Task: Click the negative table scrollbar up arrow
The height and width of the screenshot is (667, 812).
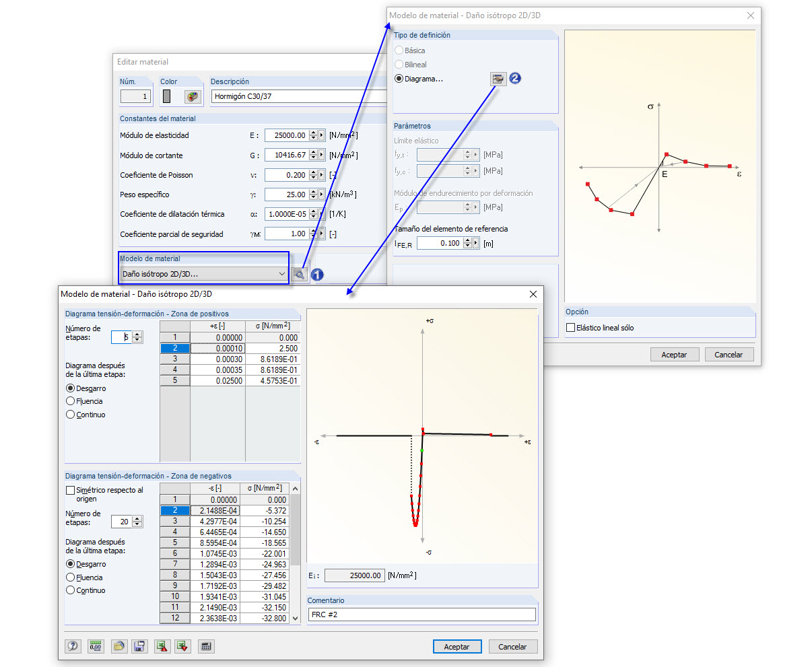Action: click(x=296, y=489)
